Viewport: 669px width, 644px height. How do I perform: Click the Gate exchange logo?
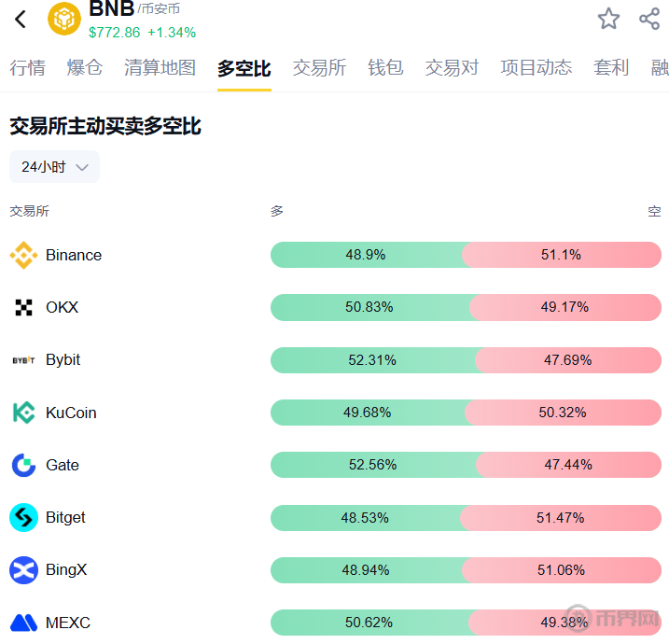(23, 465)
